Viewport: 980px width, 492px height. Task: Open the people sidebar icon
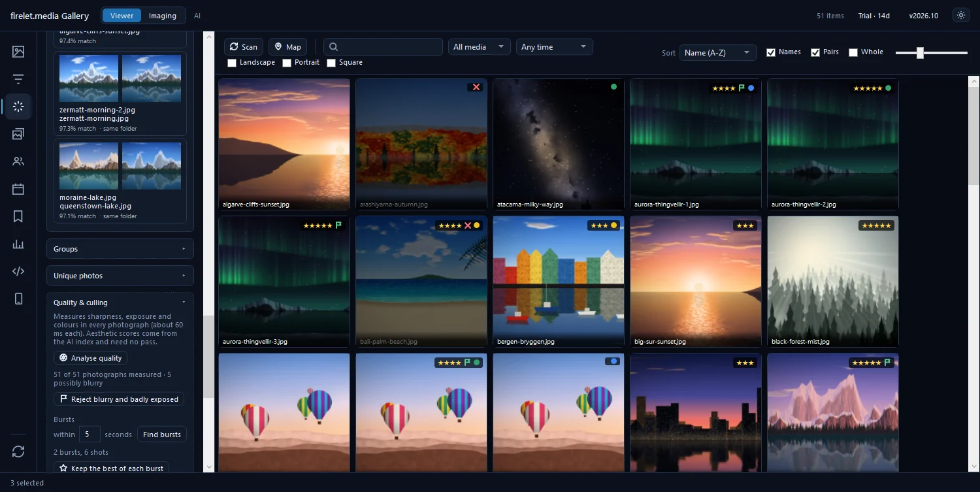18,161
